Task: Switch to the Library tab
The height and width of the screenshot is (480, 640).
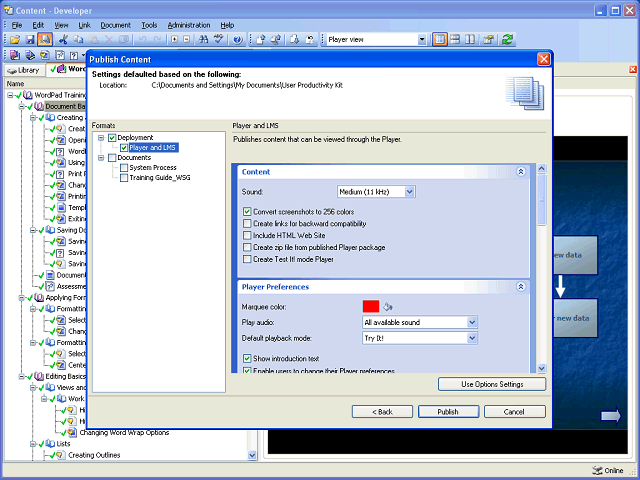Action: click(24, 70)
